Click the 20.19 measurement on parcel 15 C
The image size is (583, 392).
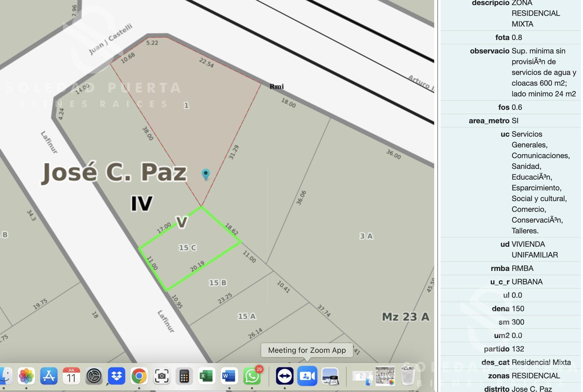coord(197,266)
